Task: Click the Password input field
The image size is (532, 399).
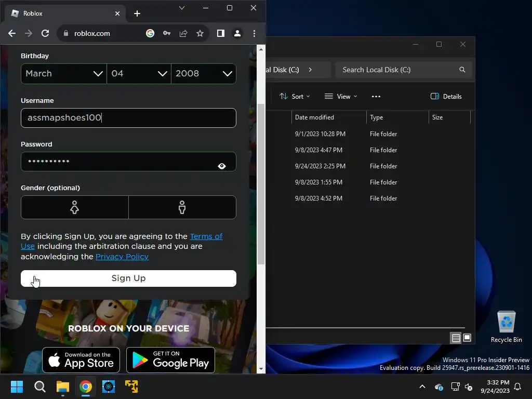Action: pyautogui.click(x=129, y=162)
